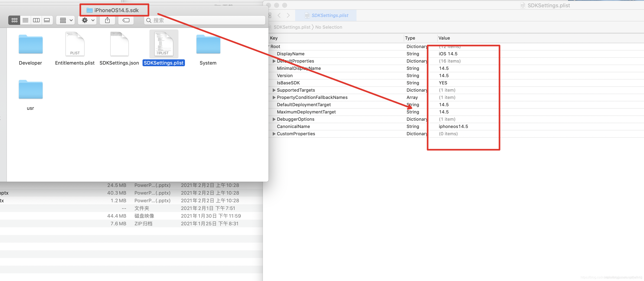
Task: Click the Key column header
Action: pyautogui.click(x=274, y=38)
